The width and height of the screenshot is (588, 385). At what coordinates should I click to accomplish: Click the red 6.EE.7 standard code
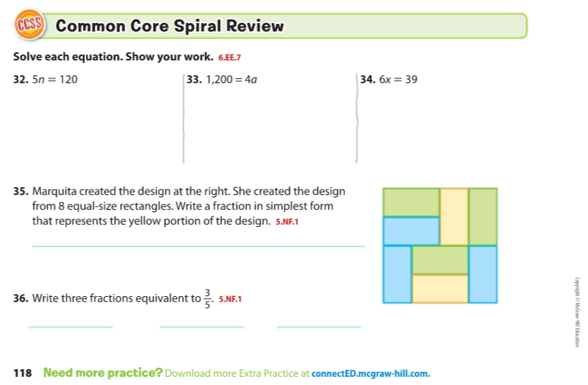click(x=230, y=57)
